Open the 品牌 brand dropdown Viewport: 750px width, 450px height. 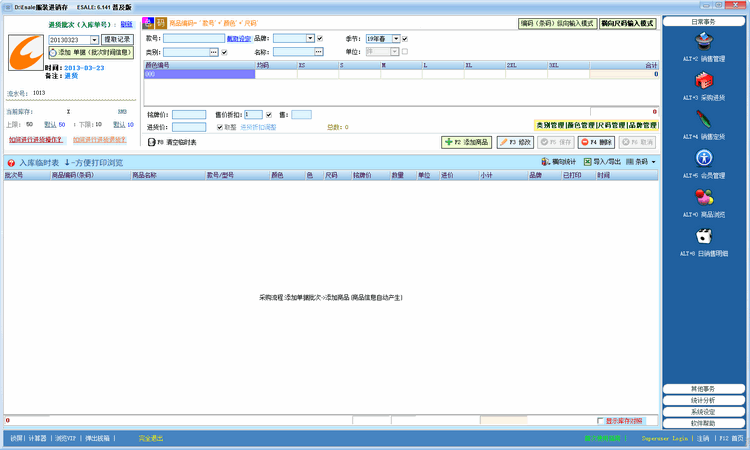(308, 39)
